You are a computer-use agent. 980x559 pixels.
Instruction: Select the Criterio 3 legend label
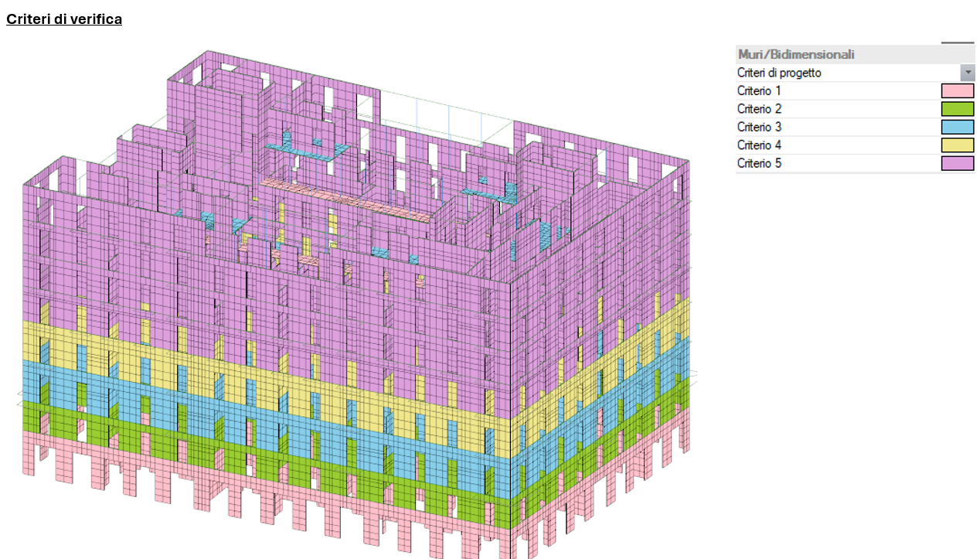pyautogui.click(x=759, y=127)
